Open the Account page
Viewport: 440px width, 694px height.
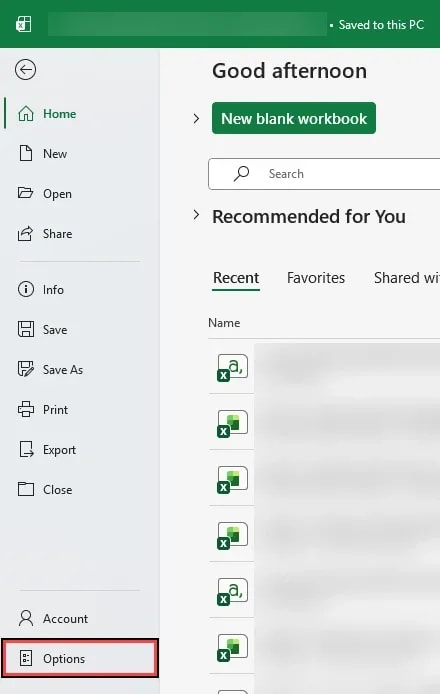click(80, 618)
